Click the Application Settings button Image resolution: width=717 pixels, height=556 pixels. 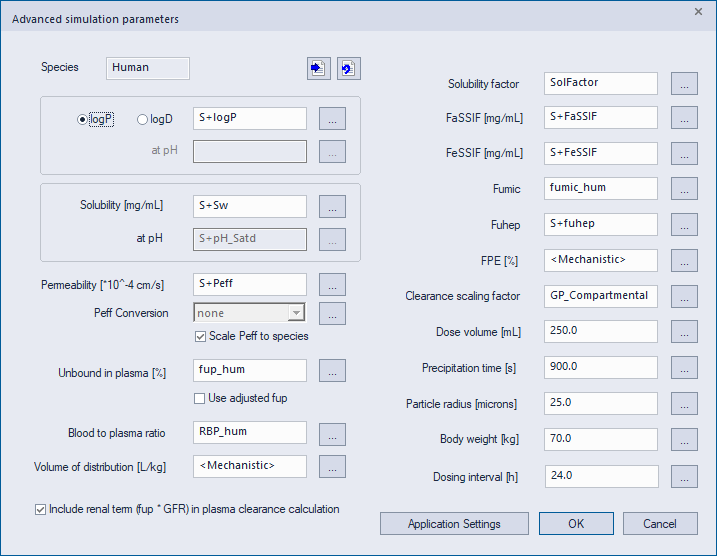(454, 524)
